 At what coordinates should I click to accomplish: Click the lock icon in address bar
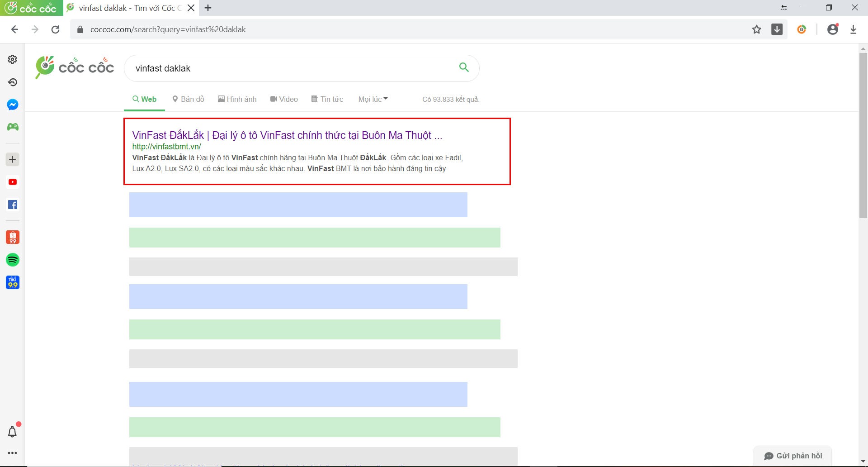point(80,29)
